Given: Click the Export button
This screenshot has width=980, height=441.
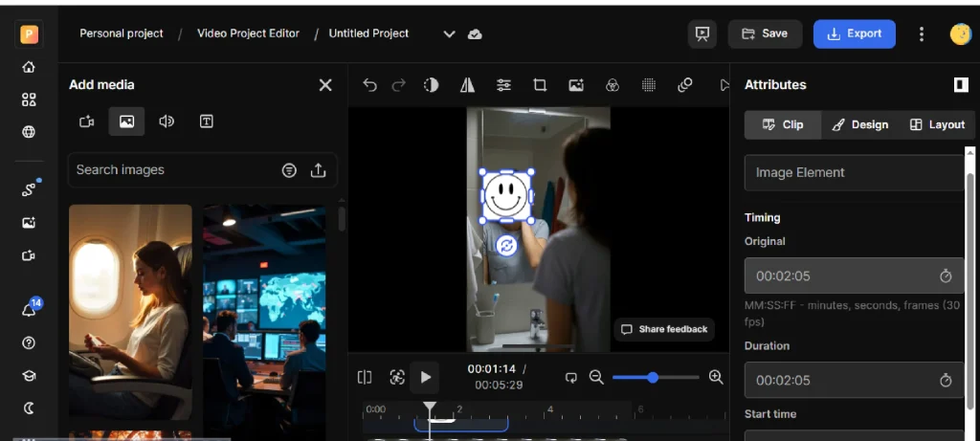Looking at the screenshot, I should 854,33.
